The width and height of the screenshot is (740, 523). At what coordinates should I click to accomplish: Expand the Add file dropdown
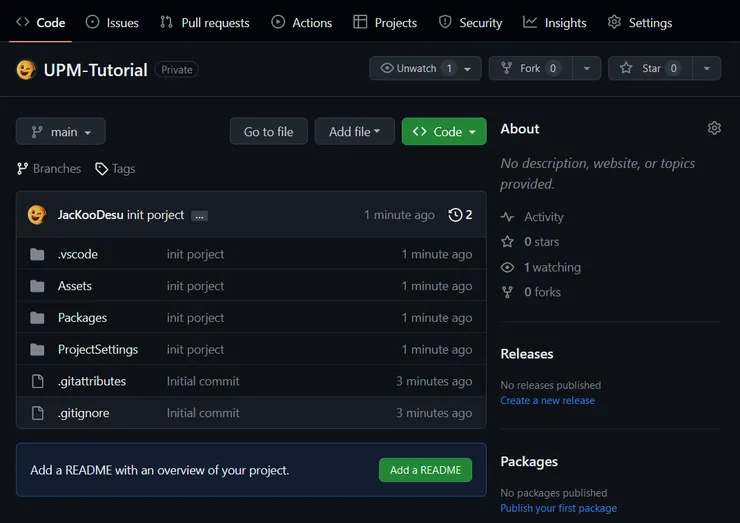click(x=354, y=132)
